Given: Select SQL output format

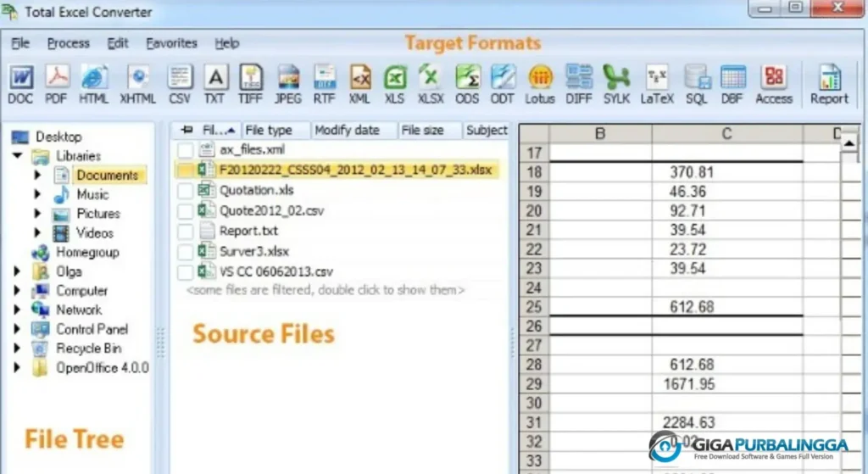Looking at the screenshot, I should 697,84.
